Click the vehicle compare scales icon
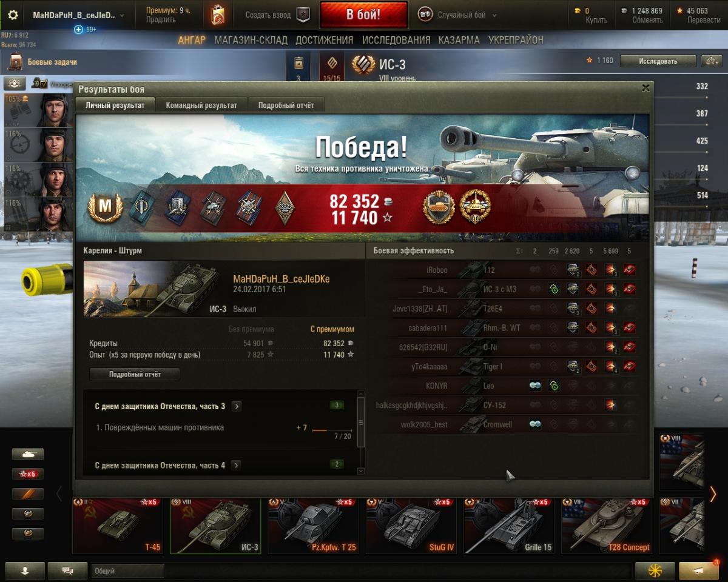Image resolution: width=728 pixels, height=582 pixels. click(x=711, y=61)
